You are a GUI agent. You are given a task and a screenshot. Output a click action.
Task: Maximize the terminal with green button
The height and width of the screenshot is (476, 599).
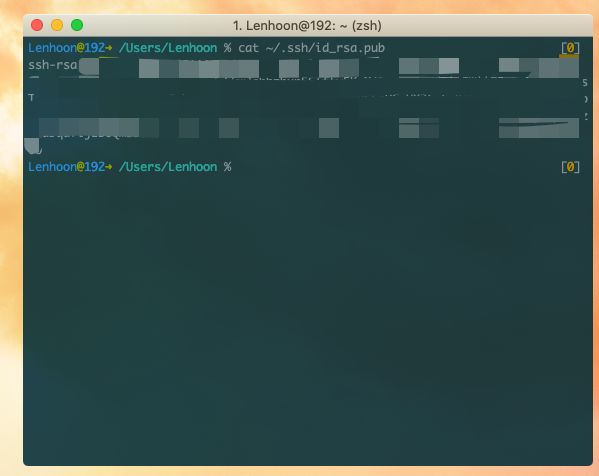(x=77, y=25)
